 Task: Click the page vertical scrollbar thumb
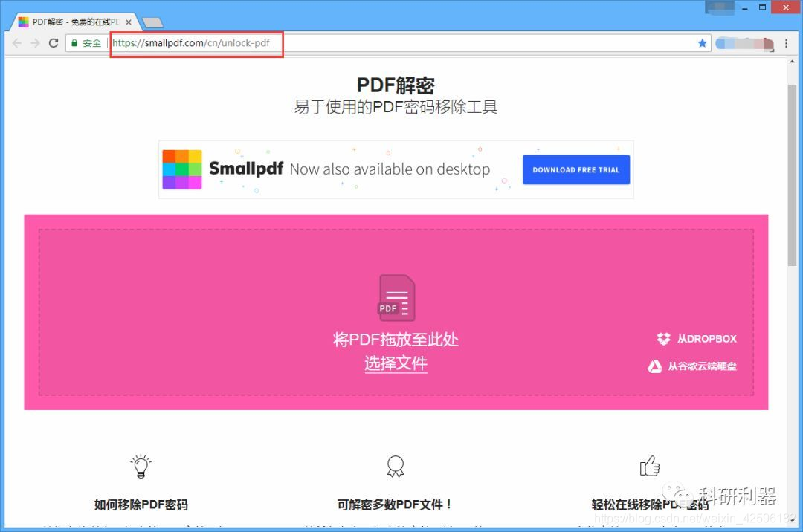point(793,175)
